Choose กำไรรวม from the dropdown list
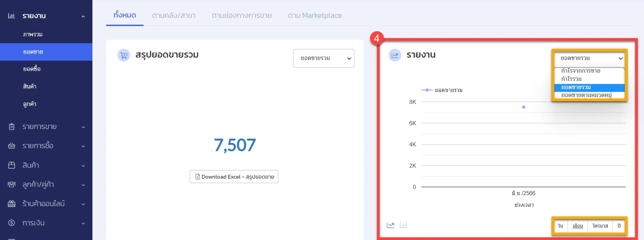644x240 pixels. point(571,79)
